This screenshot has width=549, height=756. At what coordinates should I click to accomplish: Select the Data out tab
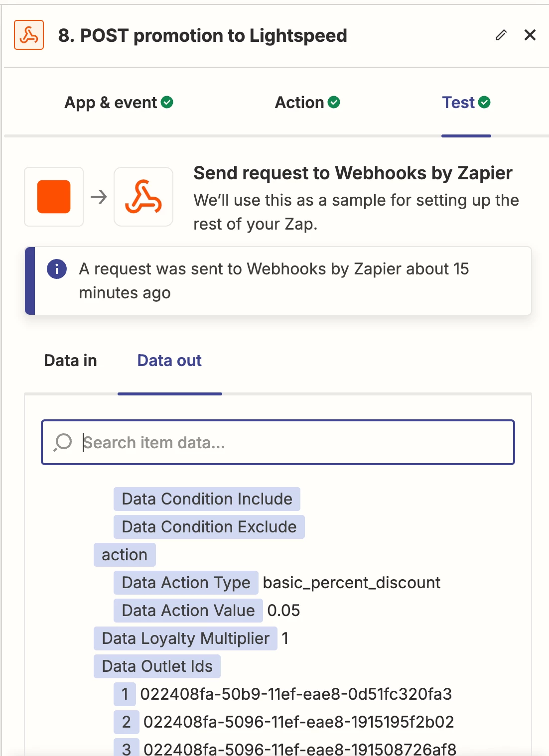[x=169, y=361]
